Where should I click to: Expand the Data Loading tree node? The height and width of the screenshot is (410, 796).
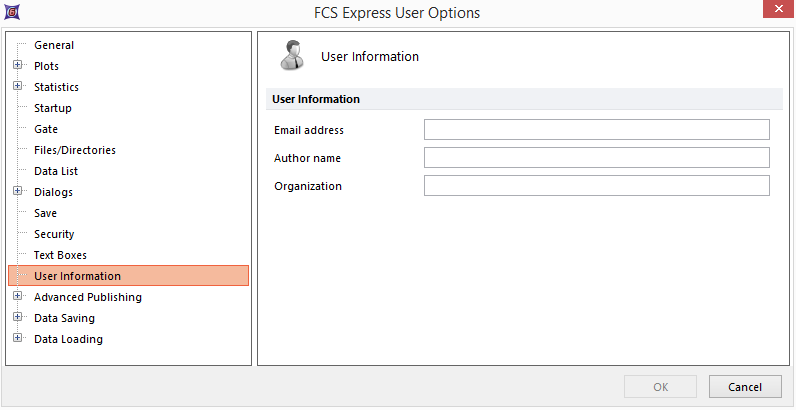tap(17, 339)
